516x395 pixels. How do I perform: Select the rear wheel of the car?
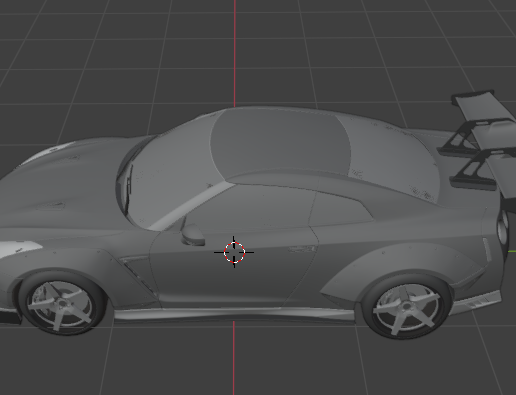(406, 306)
